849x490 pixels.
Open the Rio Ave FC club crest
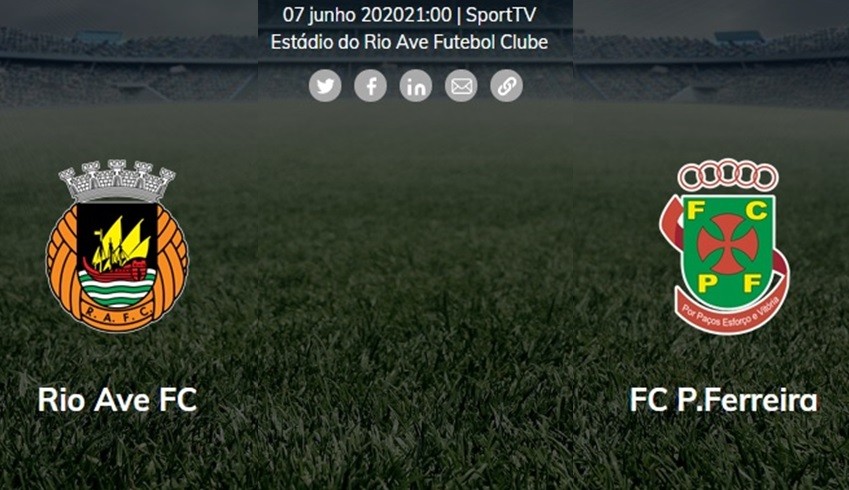click(x=117, y=246)
